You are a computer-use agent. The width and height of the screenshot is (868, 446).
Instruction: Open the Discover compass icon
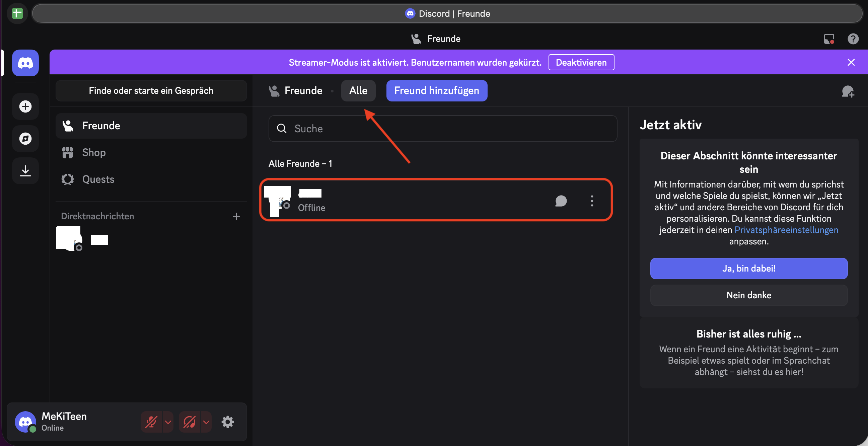(x=25, y=138)
